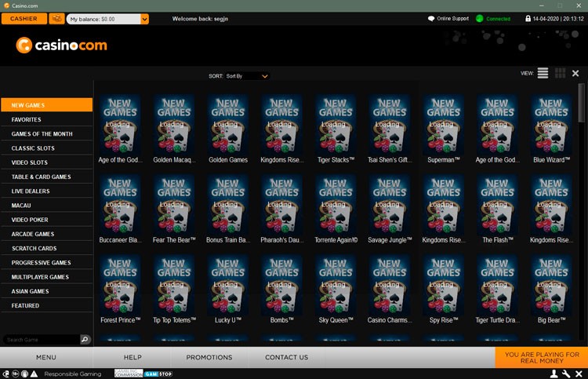Select the New Games category

point(47,105)
